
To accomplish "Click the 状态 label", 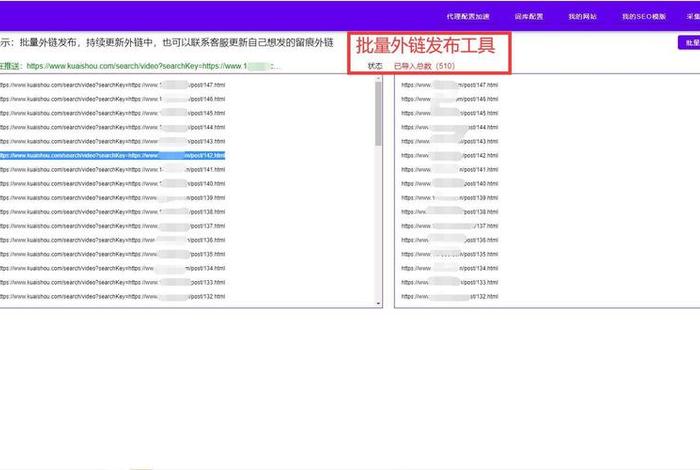I will 375,66.
